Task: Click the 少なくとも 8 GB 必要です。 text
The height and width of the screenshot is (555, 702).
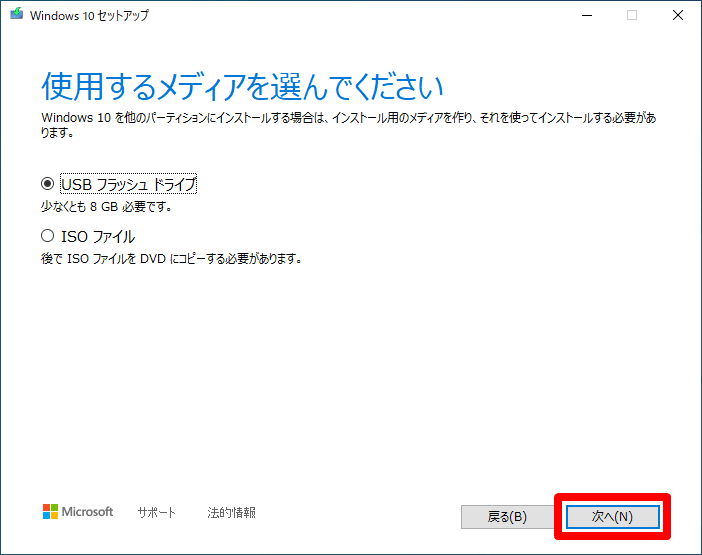Action: click(106, 207)
